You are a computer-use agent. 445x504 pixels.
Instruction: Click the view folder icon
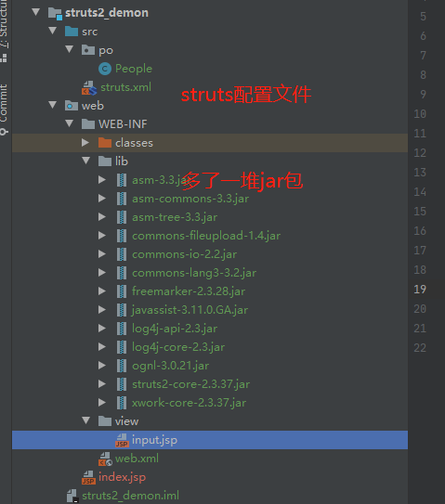pos(105,421)
